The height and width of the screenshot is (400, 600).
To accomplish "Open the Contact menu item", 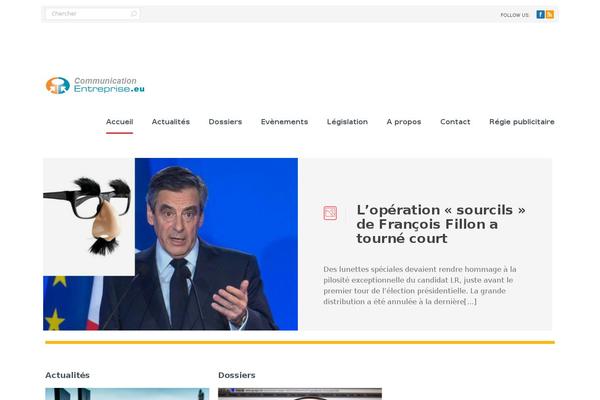I will click(x=455, y=122).
